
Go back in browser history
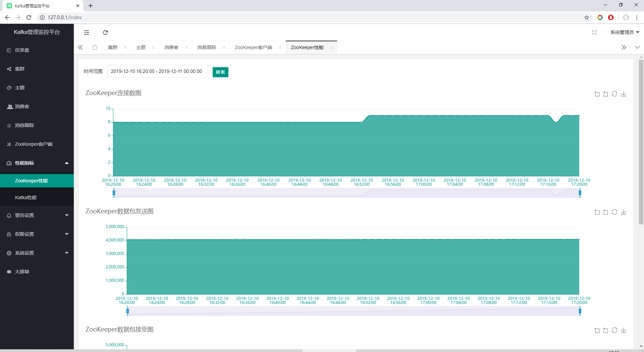click(x=7, y=17)
